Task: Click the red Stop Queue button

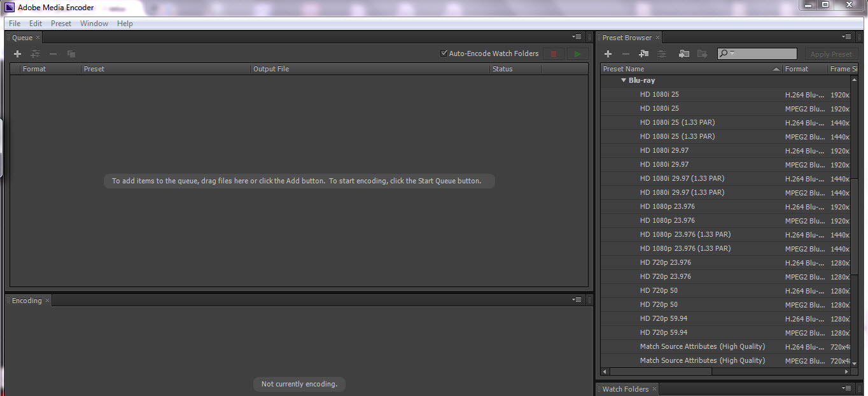Action: (x=554, y=54)
